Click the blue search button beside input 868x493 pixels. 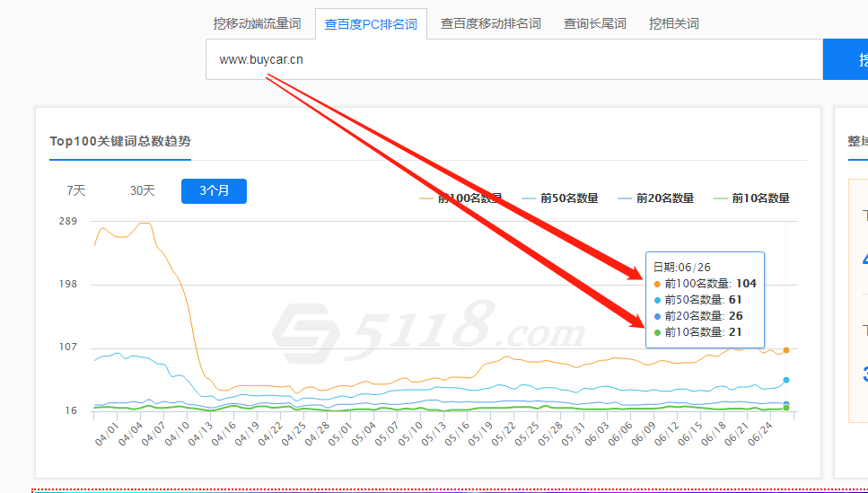pos(846,59)
